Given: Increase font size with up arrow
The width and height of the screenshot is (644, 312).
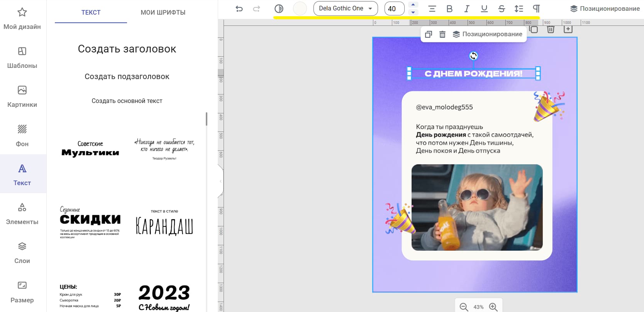Looking at the screenshot, I should point(413,5).
